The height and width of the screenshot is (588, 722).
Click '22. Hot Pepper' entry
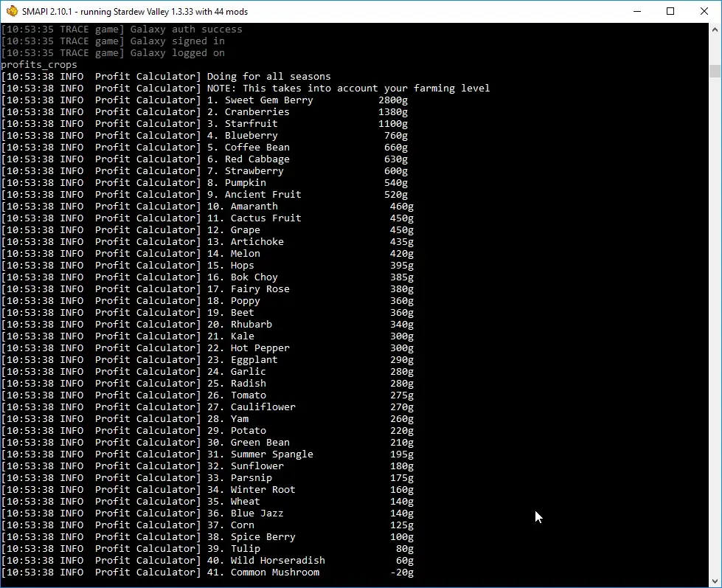click(249, 348)
